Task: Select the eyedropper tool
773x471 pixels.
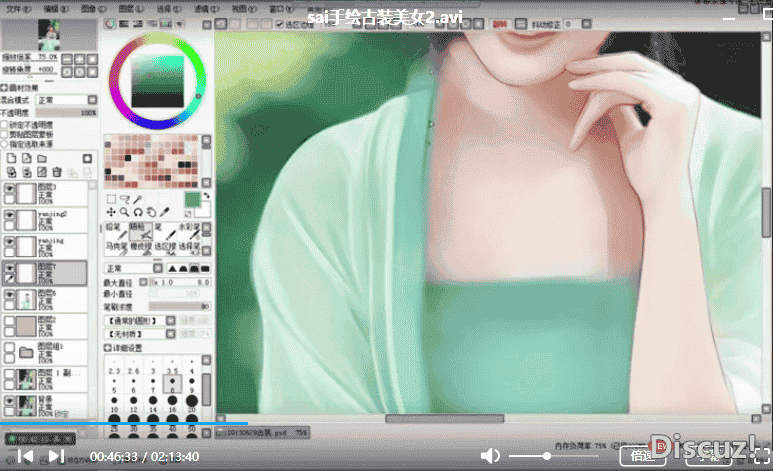Action: [164, 212]
